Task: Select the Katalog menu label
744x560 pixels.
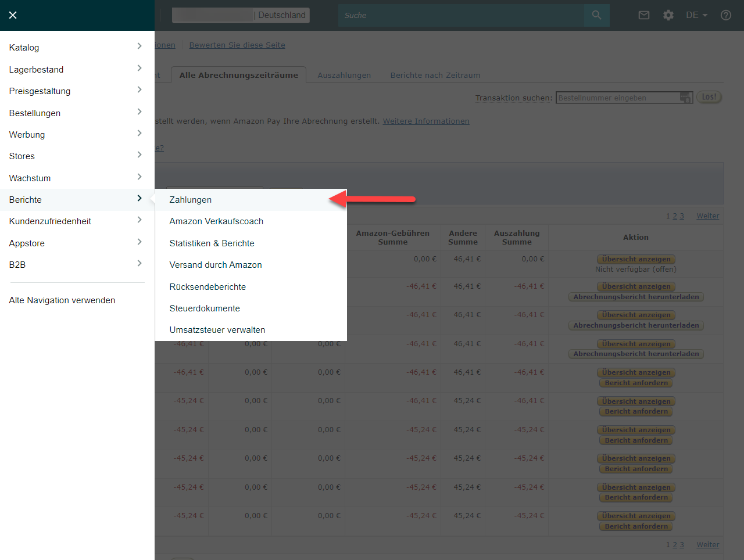Action: pos(24,48)
